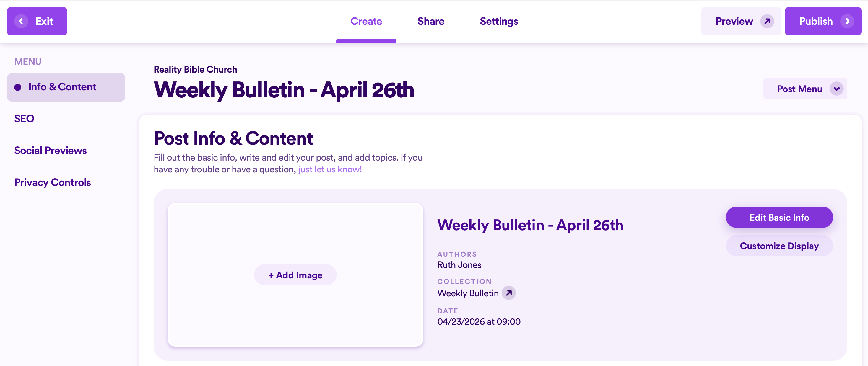Viewport: 868px width, 366px height.
Task: Click the Publish chevron arrow icon
Action: point(847,21)
